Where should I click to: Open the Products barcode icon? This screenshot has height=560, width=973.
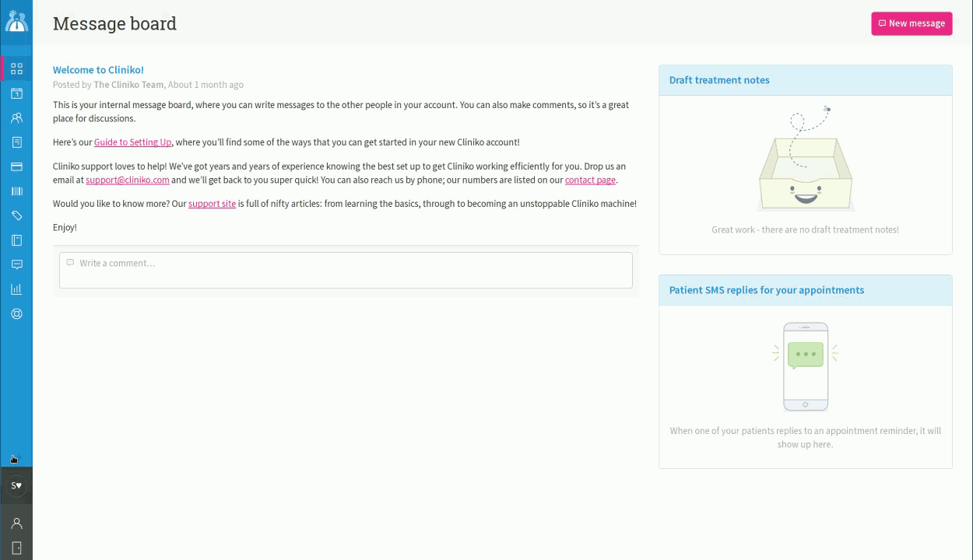16,191
